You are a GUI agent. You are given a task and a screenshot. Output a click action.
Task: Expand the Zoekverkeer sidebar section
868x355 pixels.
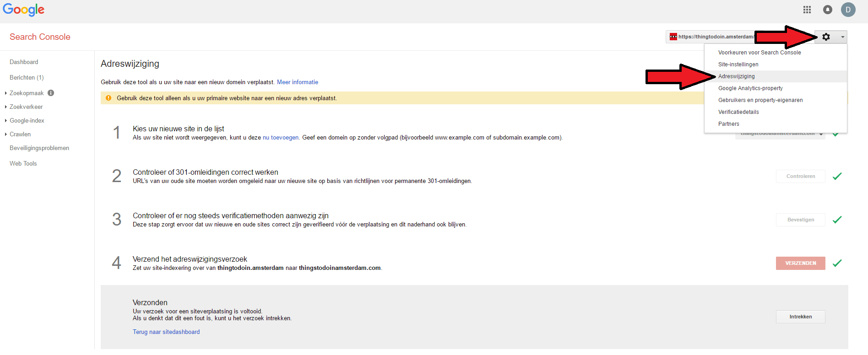pos(26,107)
